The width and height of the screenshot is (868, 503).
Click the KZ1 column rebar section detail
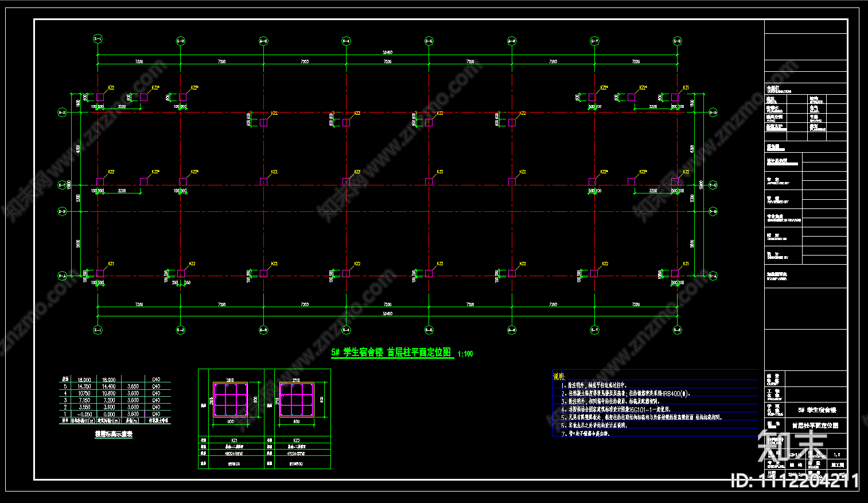(230, 400)
